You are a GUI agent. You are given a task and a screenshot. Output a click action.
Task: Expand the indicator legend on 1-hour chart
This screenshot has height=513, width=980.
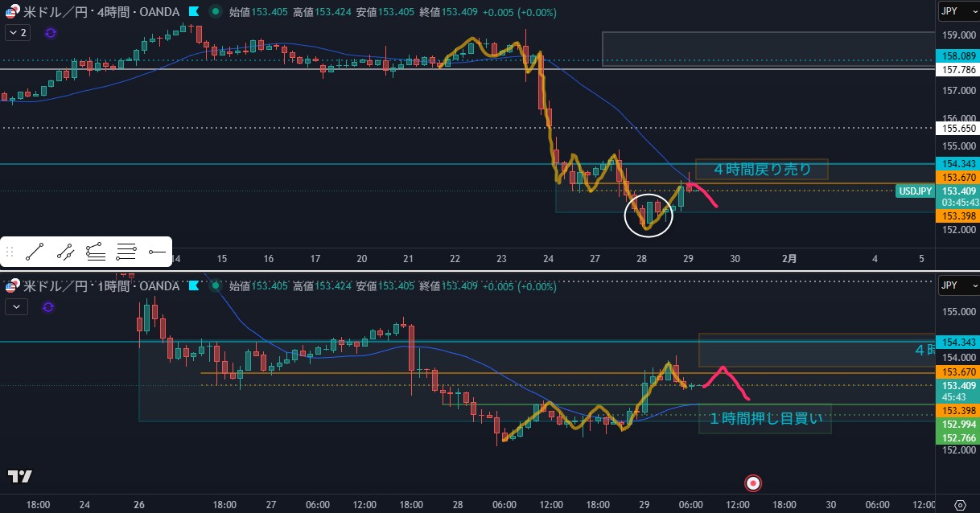(16, 306)
